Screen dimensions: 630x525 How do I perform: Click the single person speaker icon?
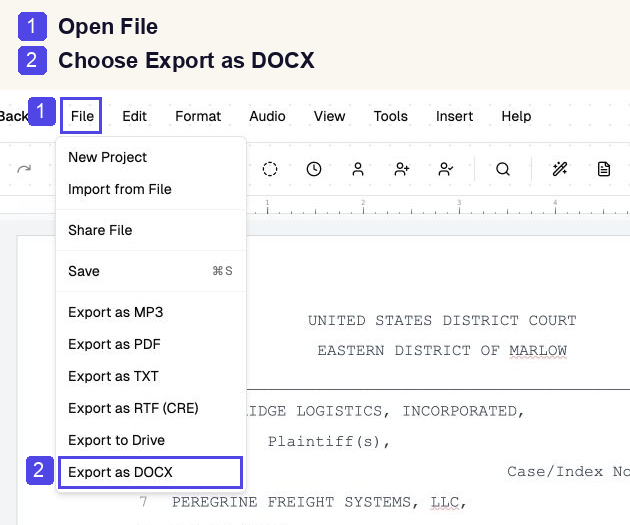(358, 169)
